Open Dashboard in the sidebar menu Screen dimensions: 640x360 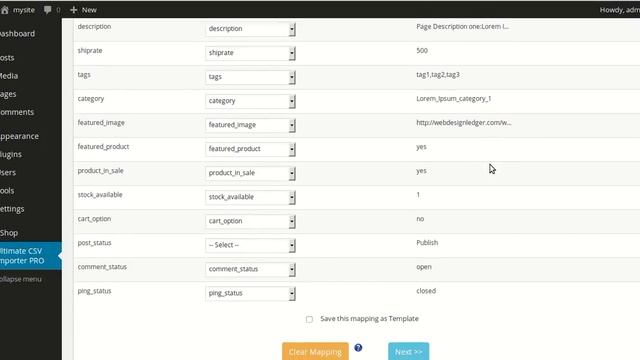(x=17, y=33)
